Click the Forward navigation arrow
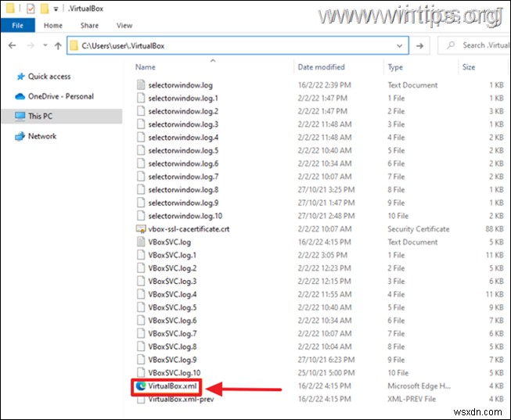The image size is (511, 420). tap(31, 45)
